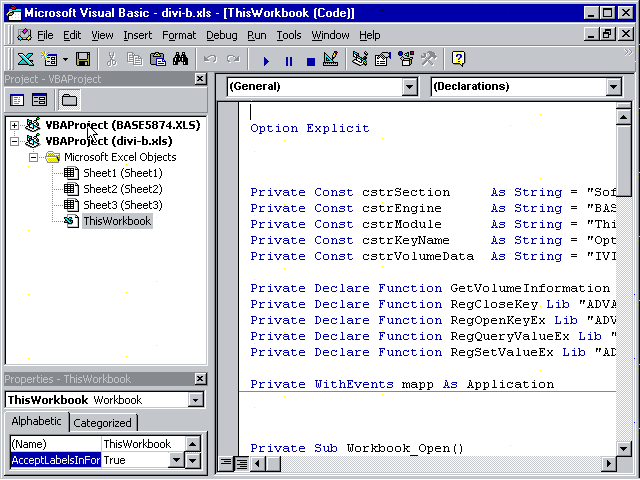Click code window scroll right arrow
640x480 pixels.
[x=609, y=464]
